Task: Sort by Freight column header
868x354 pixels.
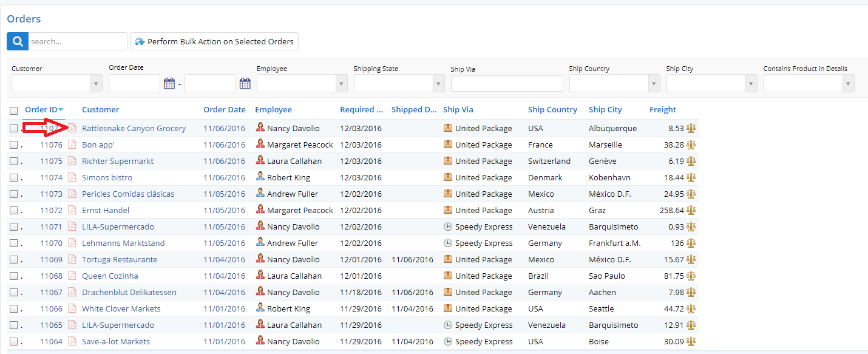Action: click(x=663, y=109)
